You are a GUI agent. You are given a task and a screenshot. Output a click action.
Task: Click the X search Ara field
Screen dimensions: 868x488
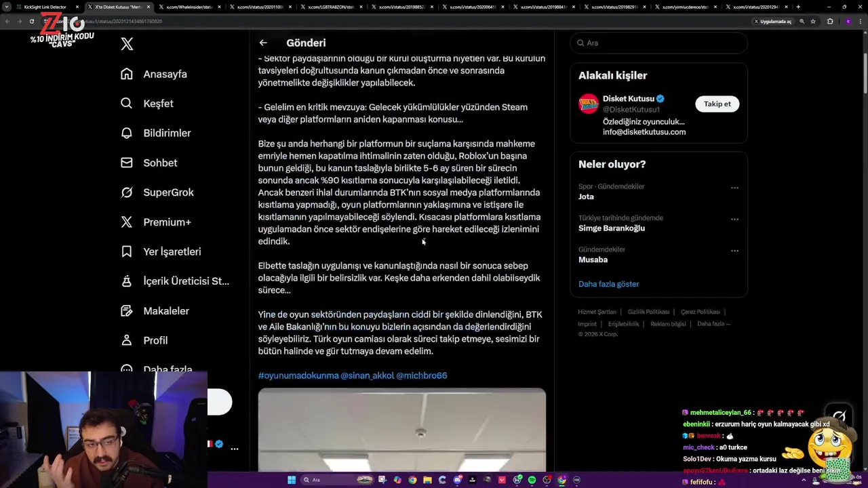tap(658, 43)
